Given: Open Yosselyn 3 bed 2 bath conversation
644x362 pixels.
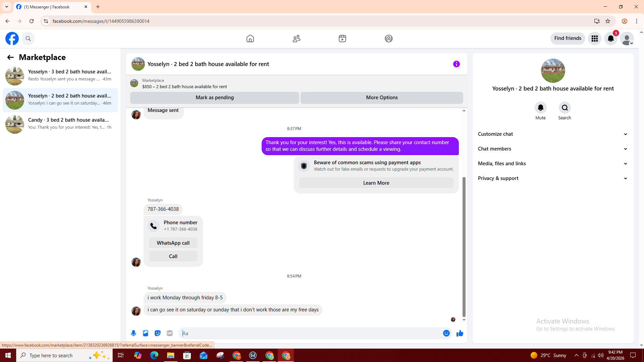Looking at the screenshot, I should tap(60, 76).
